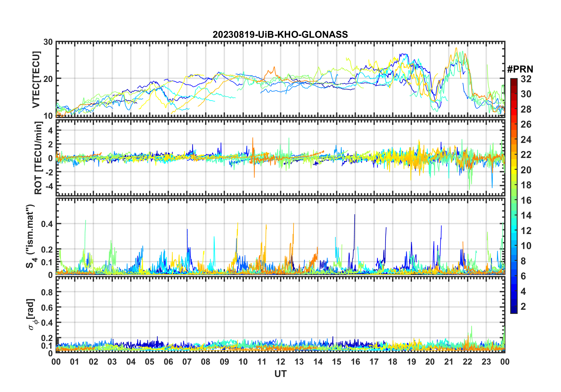Click hour label 21 on UT axis

[449, 362]
